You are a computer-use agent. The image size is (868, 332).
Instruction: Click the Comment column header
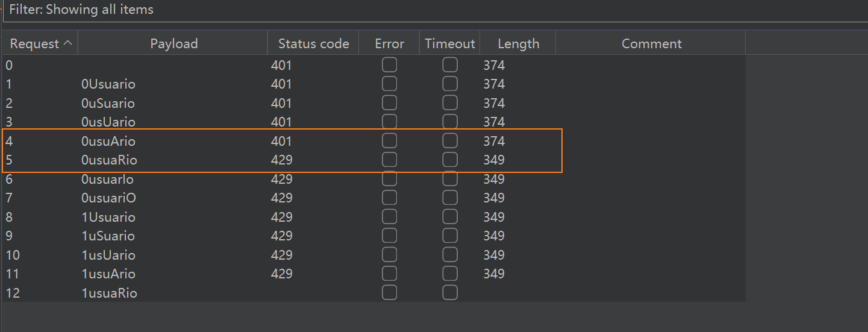[x=651, y=44]
